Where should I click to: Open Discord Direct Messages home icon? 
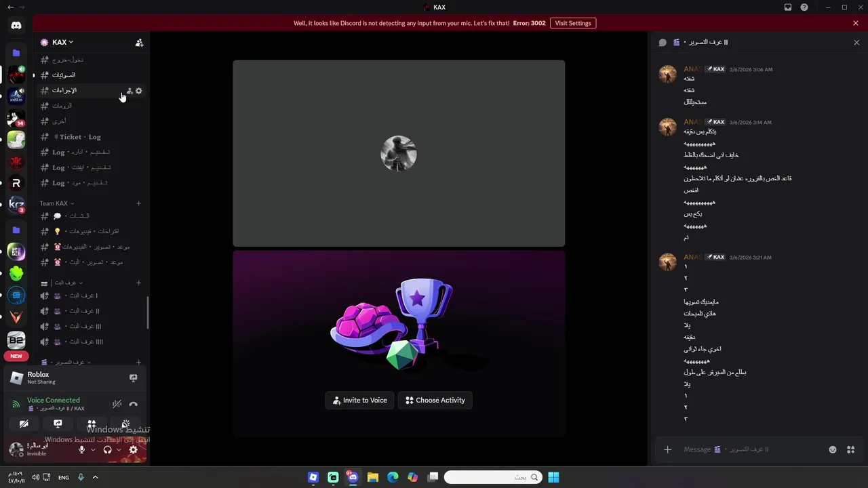pyautogui.click(x=16, y=25)
